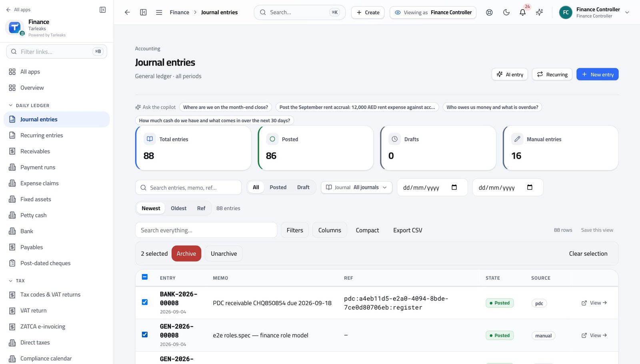Viewport: 640px width, 364px height.
Task: Open Expense claims in the sidebar
Action: click(56, 183)
